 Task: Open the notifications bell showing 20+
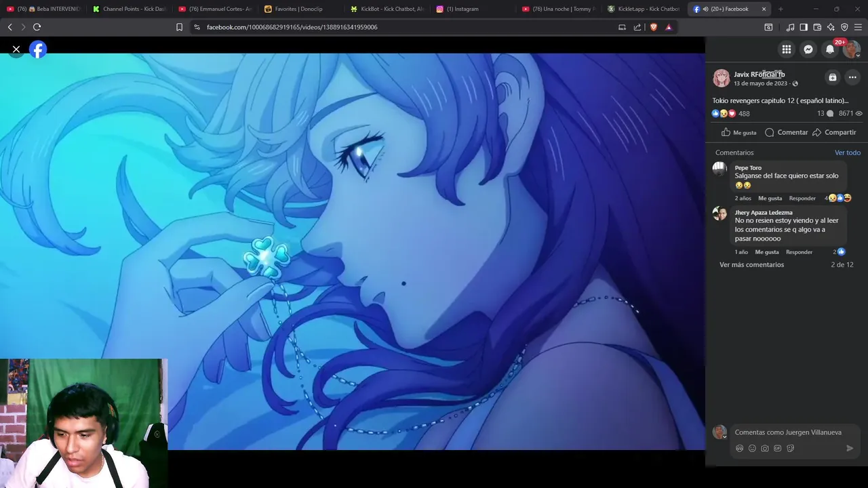[x=830, y=49]
